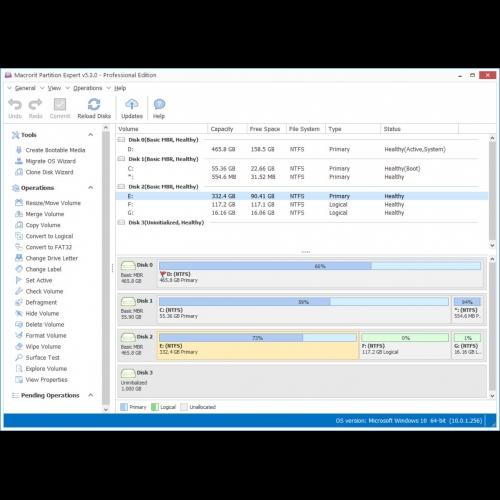Check for Updates cloud icon
The image size is (500, 500).
132,104
